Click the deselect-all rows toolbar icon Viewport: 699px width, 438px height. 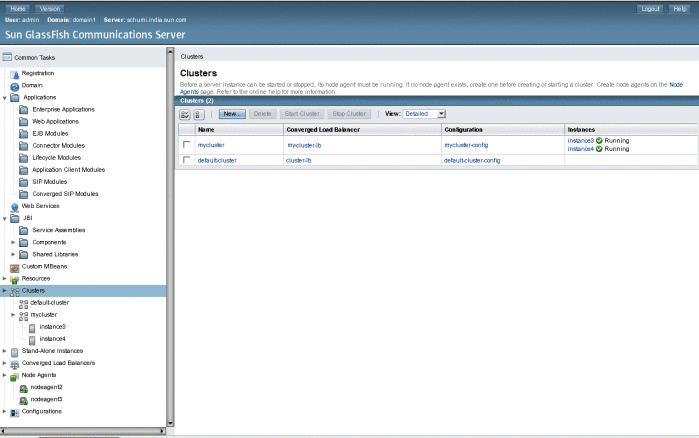click(x=199, y=115)
